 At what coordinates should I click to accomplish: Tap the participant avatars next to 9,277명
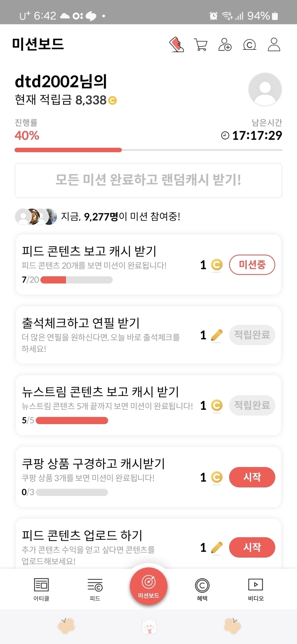tap(36, 216)
